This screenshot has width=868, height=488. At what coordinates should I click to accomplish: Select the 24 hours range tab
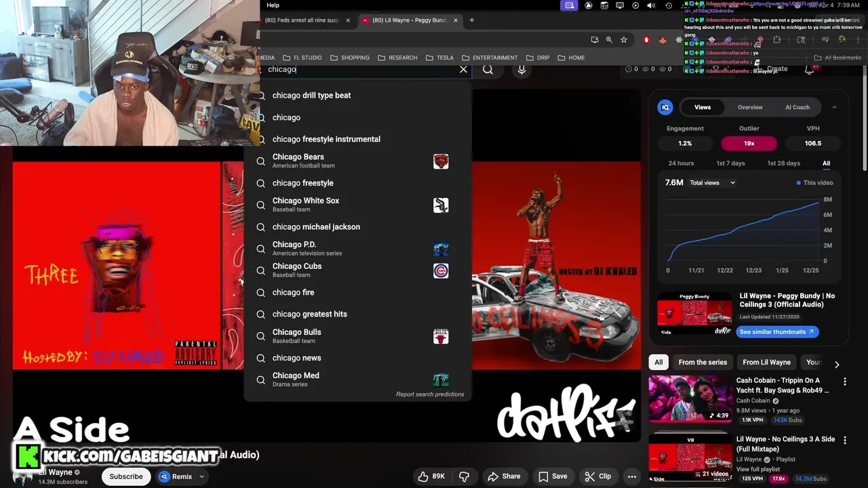[x=681, y=163]
